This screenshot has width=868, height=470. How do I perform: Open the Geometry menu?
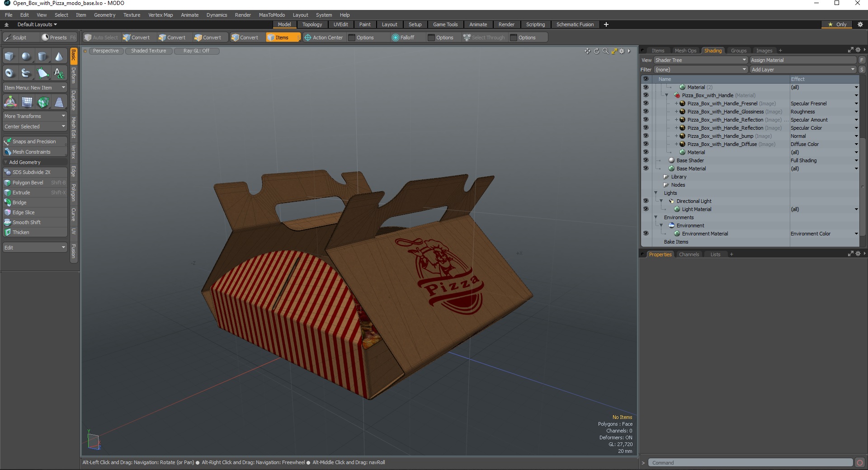click(x=104, y=15)
